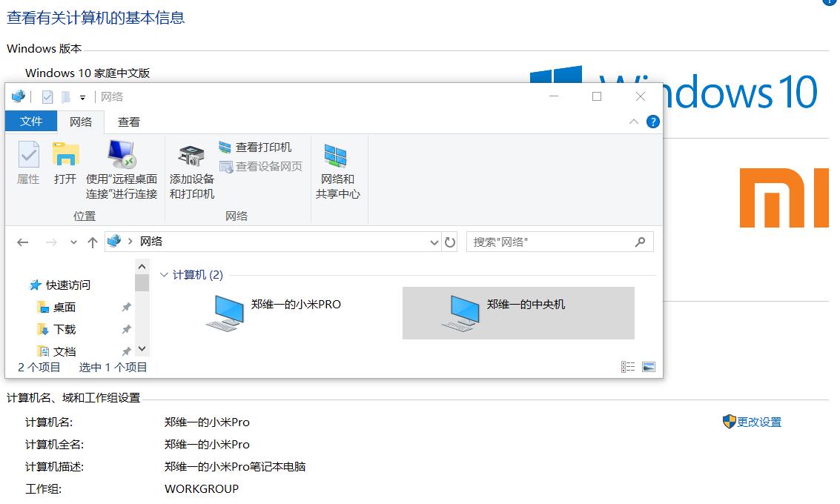This screenshot has width=840, height=504.
Task: Click the search 网络 input field
Action: click(560, 242)
